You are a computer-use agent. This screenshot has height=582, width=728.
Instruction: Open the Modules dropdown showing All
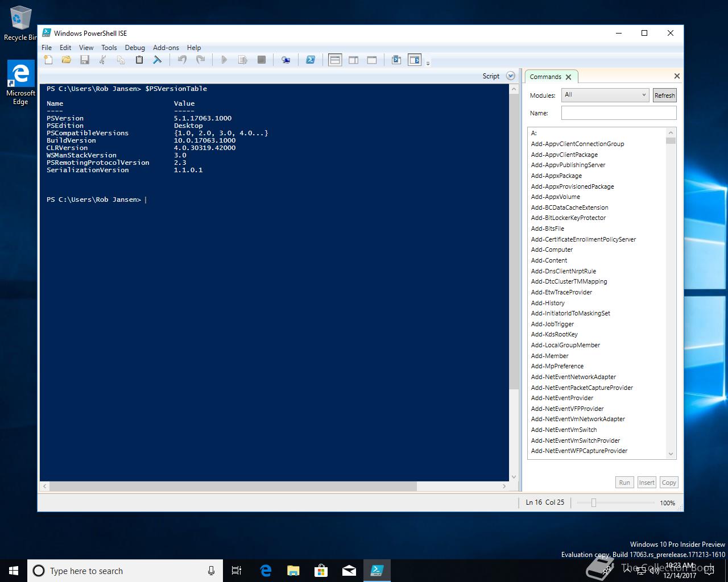[605, 95]
